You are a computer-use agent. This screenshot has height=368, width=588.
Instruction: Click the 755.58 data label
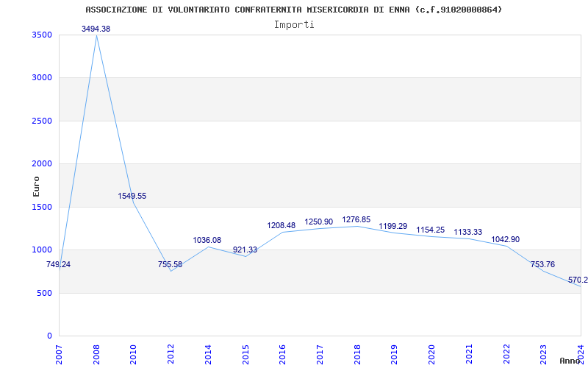[170, 264]
